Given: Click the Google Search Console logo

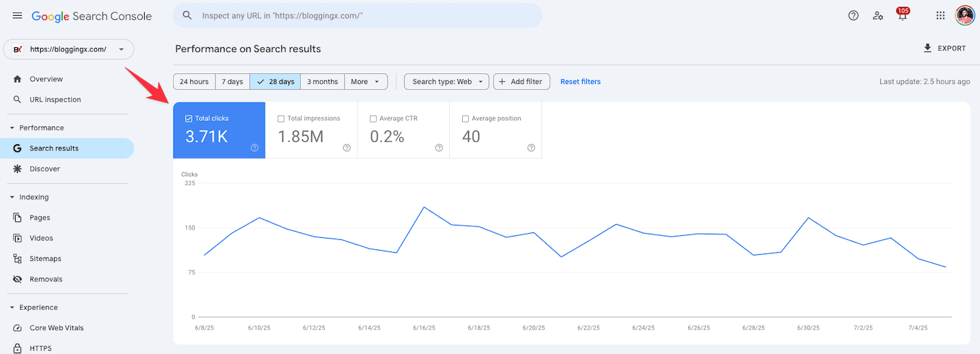Looking at the screenshot, I should click(x=91, y=16).
